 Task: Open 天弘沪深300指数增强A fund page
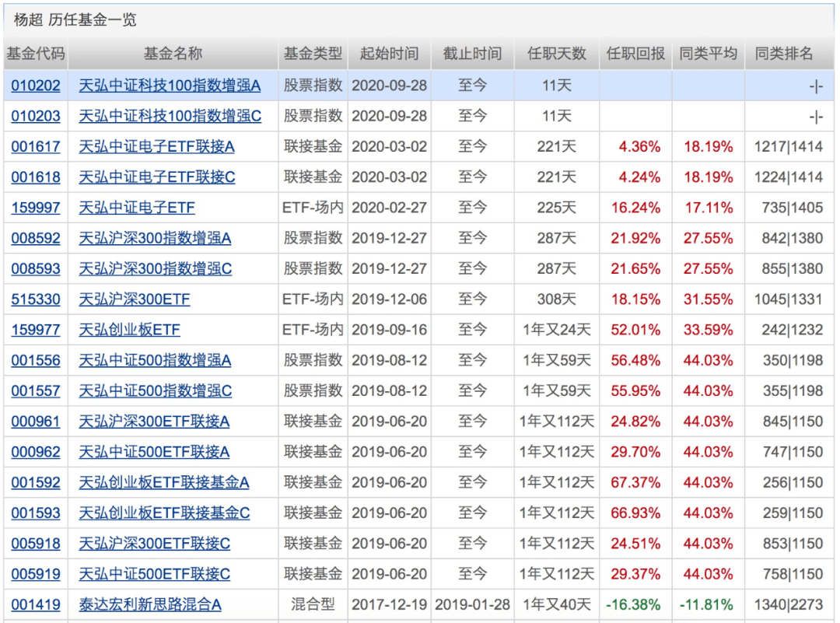click(x=155, y=238)
